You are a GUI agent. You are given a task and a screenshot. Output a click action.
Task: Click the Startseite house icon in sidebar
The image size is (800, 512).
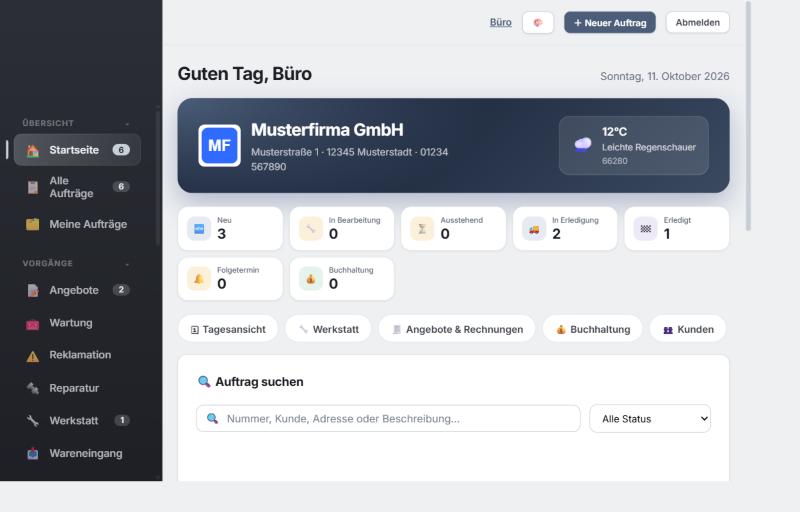point(33,150)
